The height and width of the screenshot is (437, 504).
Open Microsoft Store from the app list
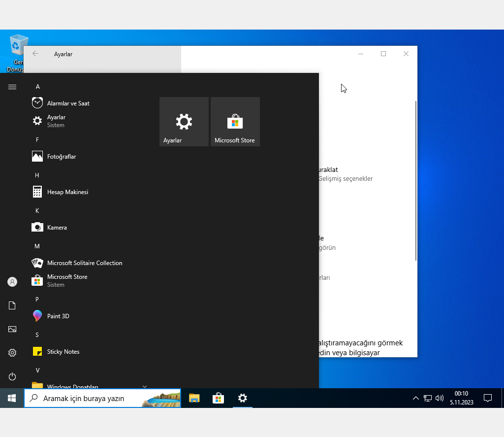pyautogui.click(x=90, y=281)
